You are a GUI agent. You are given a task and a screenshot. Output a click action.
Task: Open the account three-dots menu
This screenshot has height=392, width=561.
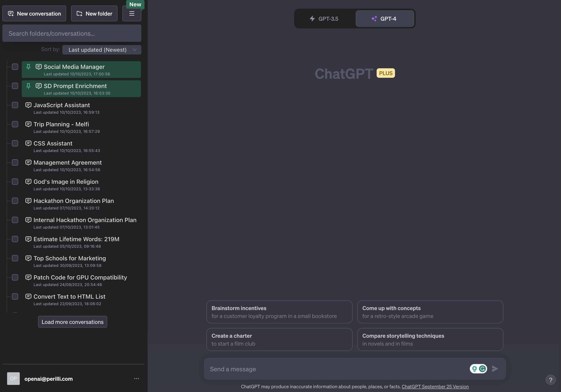click(137, 379)
